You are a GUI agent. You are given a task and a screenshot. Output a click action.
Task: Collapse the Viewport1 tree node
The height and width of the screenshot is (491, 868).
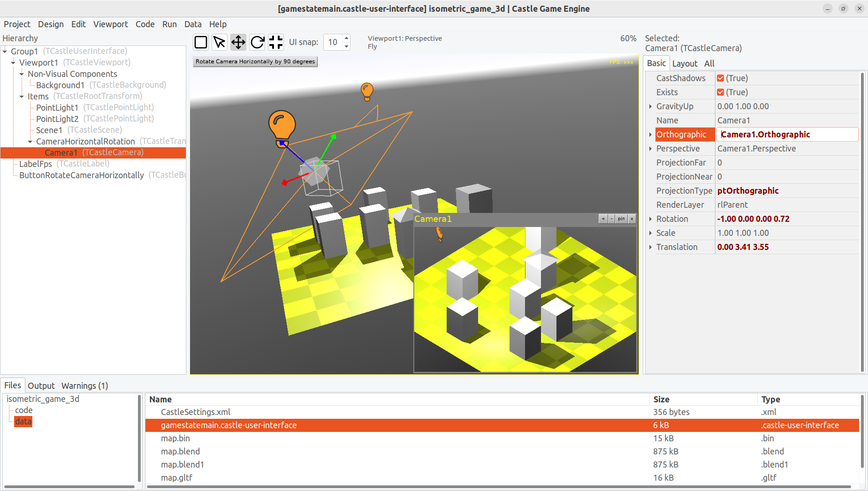13,62
